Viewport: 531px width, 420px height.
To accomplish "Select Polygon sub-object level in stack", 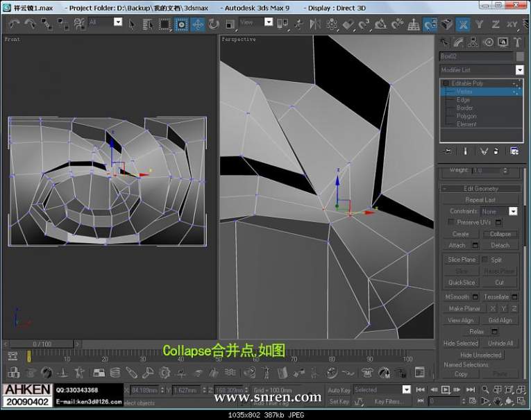I will point(466,116).
